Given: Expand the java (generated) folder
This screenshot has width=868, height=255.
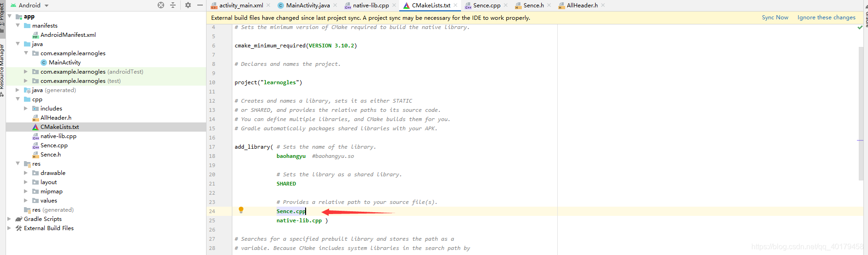Looking at the screenshot, I should pyautogui.click(x=18, y=90).
